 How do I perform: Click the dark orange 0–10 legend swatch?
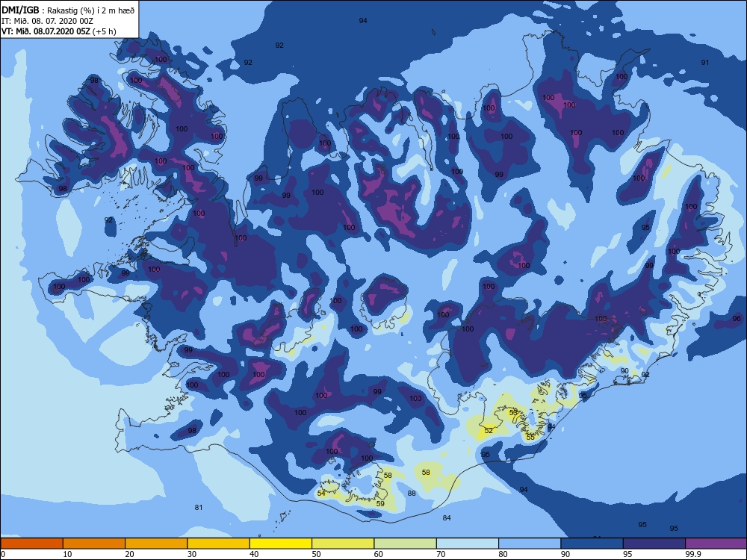(x=32, y=544)
